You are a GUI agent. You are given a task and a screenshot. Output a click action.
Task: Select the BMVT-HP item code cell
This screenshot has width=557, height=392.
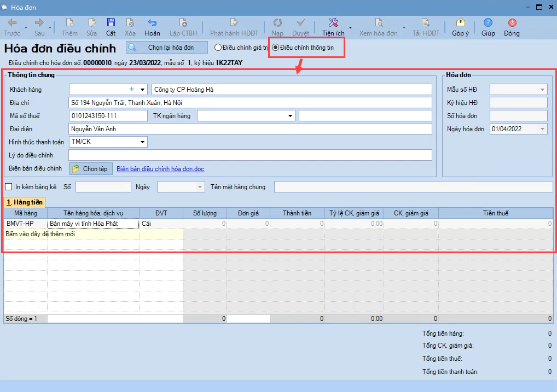coord(26,224)
